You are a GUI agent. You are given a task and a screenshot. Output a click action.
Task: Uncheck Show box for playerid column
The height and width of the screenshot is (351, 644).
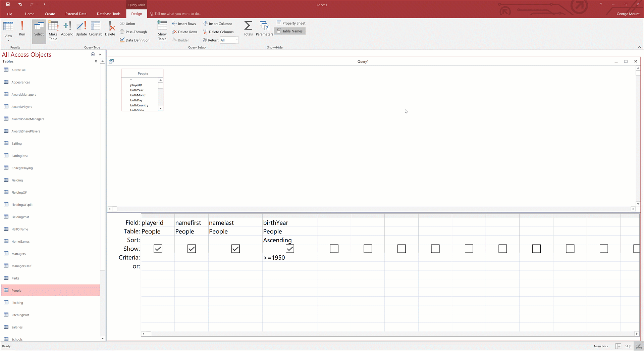click(158, 249)
